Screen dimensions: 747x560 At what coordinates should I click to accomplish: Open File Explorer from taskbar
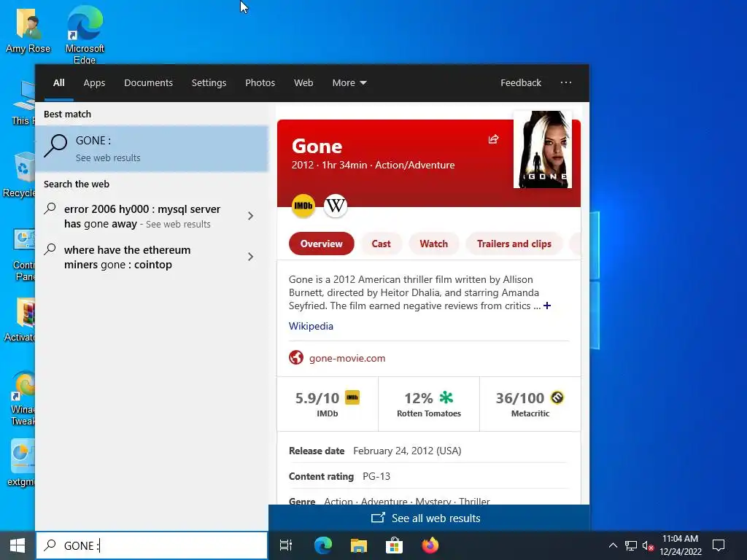click(358, 545)
